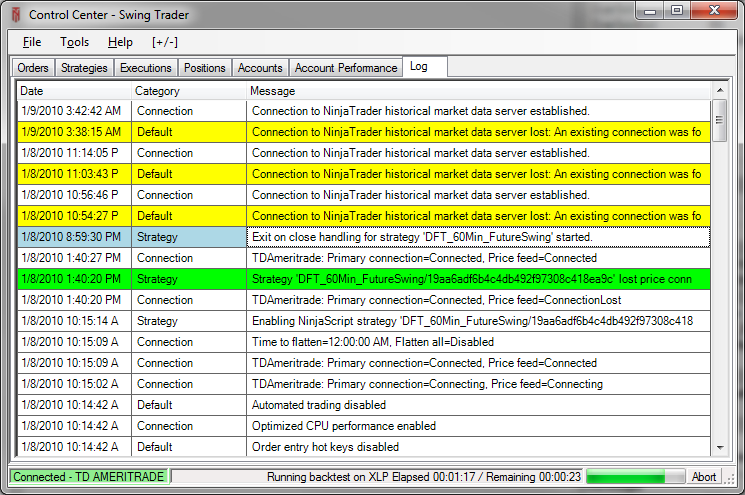
Task: Switch to the Positions tab
Action: point(204,68)
